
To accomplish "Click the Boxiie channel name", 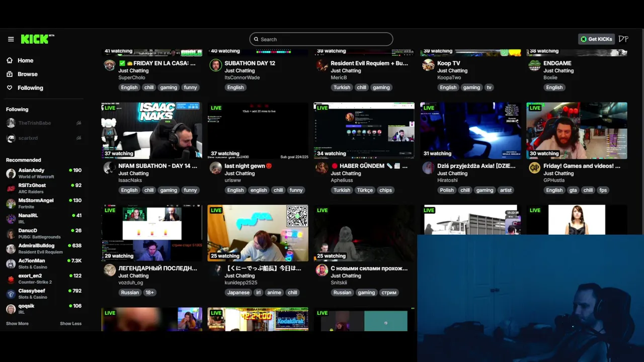I will click(x=550, y=77).
